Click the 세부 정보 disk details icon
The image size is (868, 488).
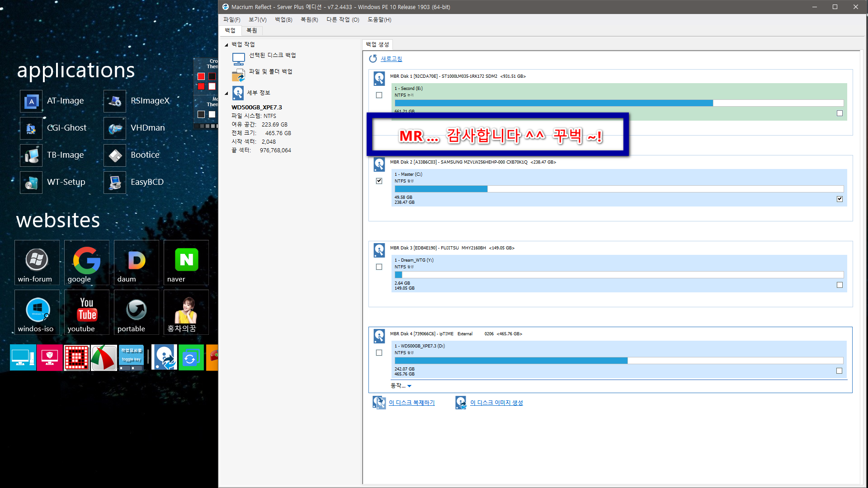click(238, 93)
